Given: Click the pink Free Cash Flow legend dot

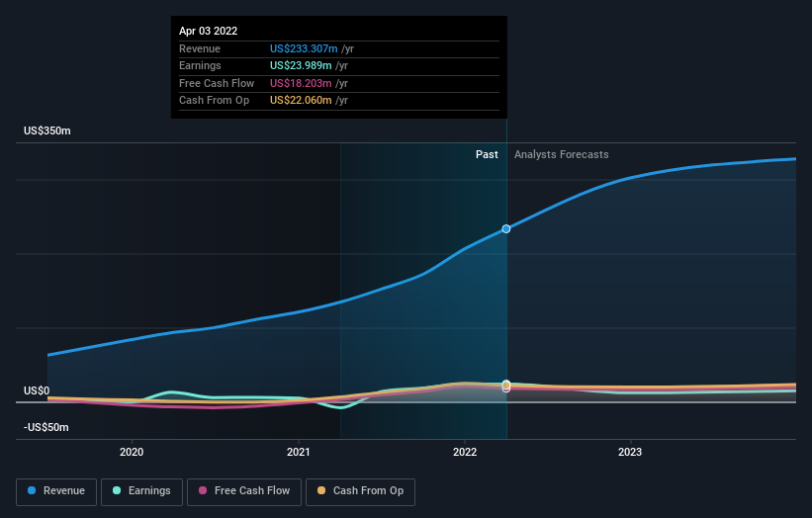Looking at the screenshot, I should [203, 490].
